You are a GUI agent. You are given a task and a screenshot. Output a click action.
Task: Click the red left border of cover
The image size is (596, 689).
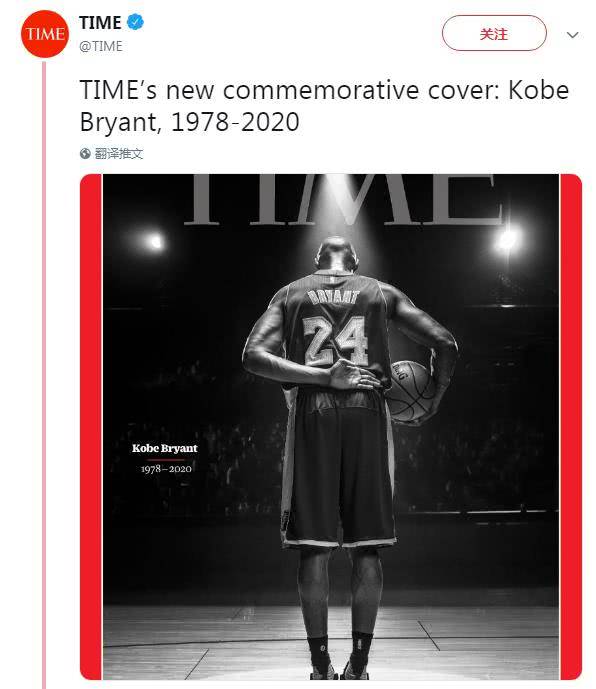pos(91,427)
